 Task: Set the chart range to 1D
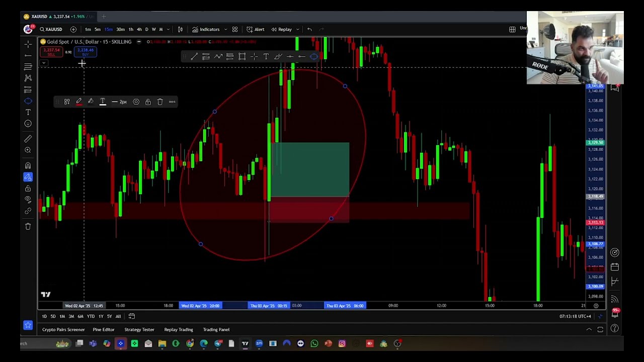click(44, 316)
